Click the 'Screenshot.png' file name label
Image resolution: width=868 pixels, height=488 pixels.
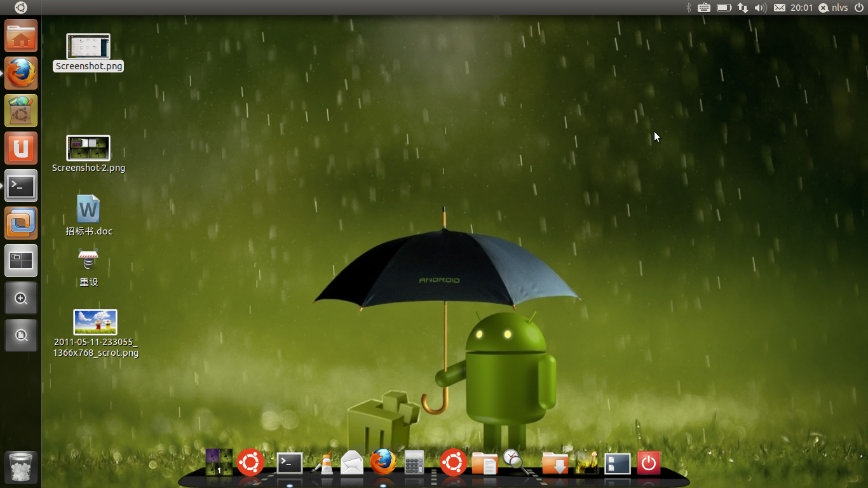[88, 66]
